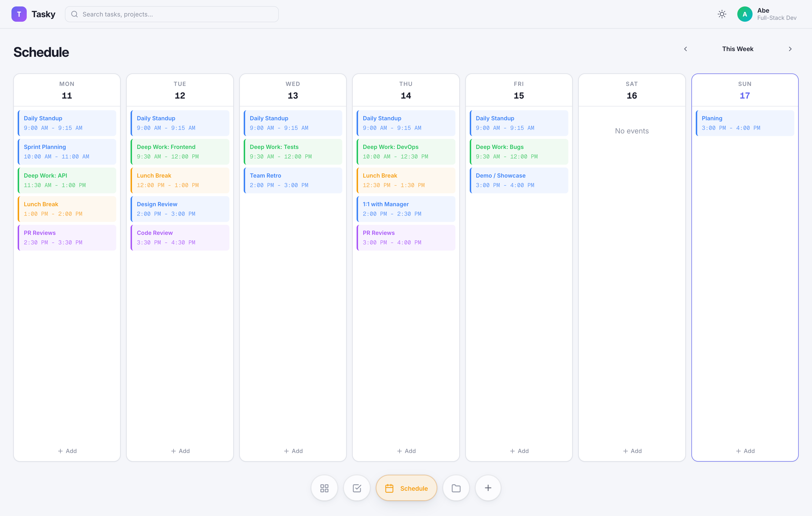Screen dimensions: 812x516
Task: Open Wednesday's Daily Standup event
Action: click(293, 123)
